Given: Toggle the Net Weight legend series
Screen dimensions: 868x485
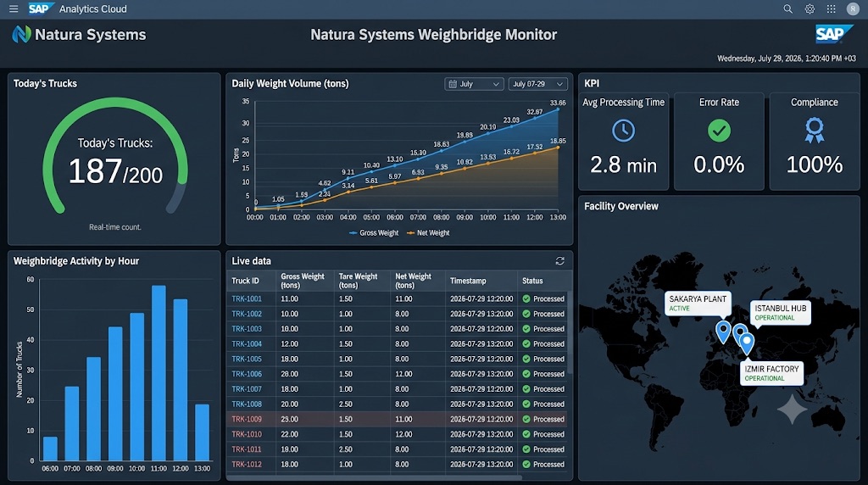Looking at the screenshot, I should coord(428,233).
